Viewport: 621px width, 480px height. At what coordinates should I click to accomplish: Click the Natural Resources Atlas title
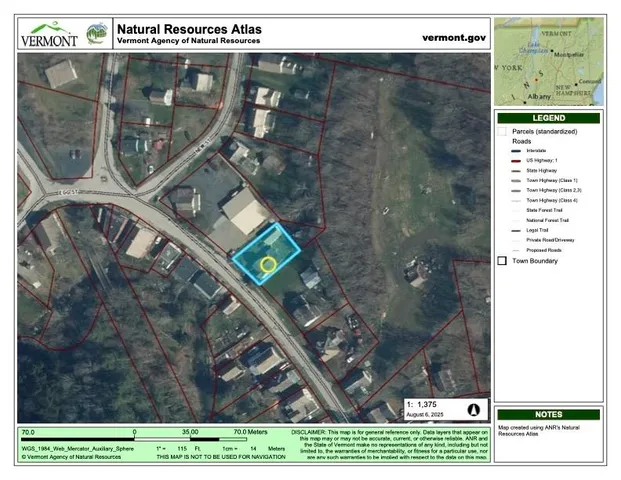tap(189, 28)
